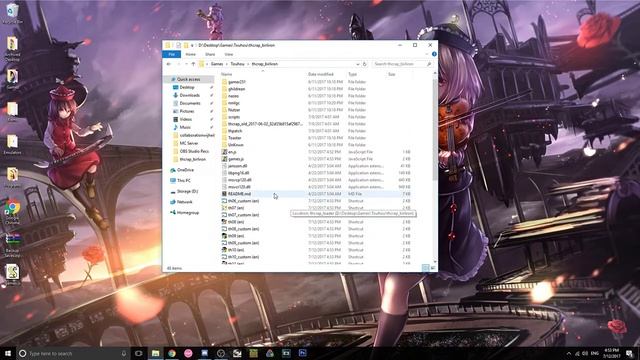Open address bar history dropdown
The height and width of the screenshot is (360, 640).
pos(358,64)
